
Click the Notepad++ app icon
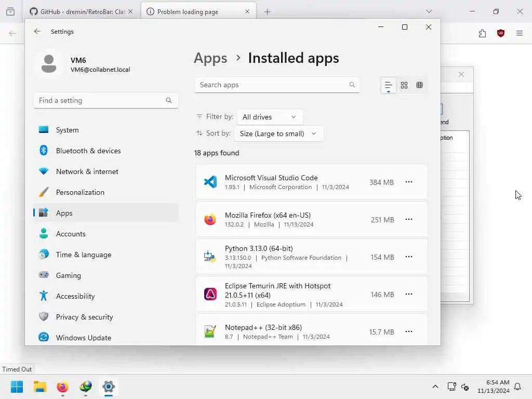click(210, 331)
